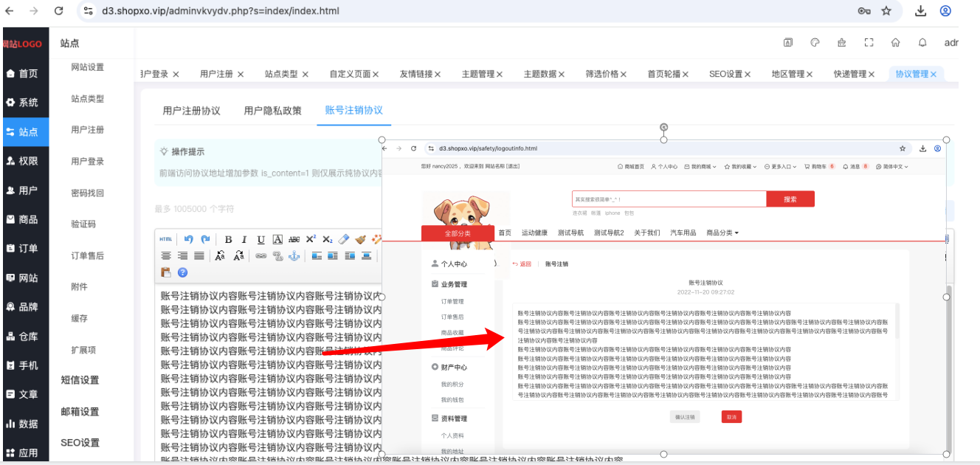Redo the edit in the editor toolbar
The width and height of the screenshot is (980, 465).
(x=205, y=239)
